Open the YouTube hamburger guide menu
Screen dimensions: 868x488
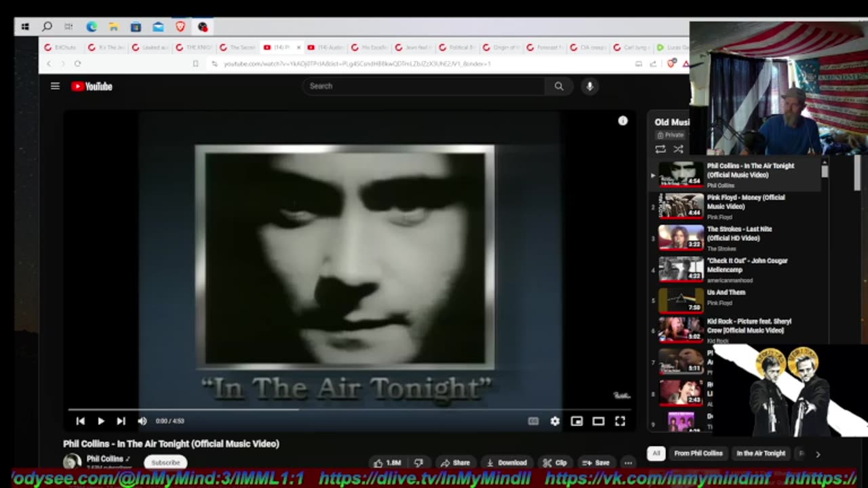click(x=55, y=86)
